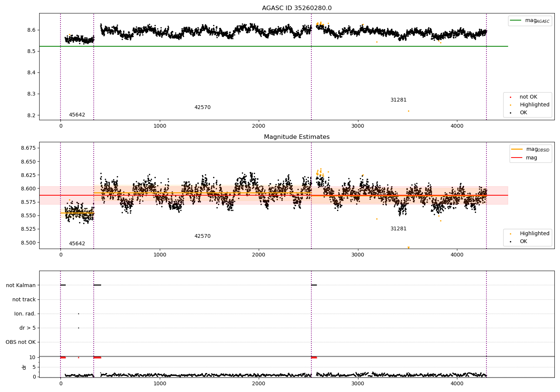Click the 'dr > 5' axis label

28,328
